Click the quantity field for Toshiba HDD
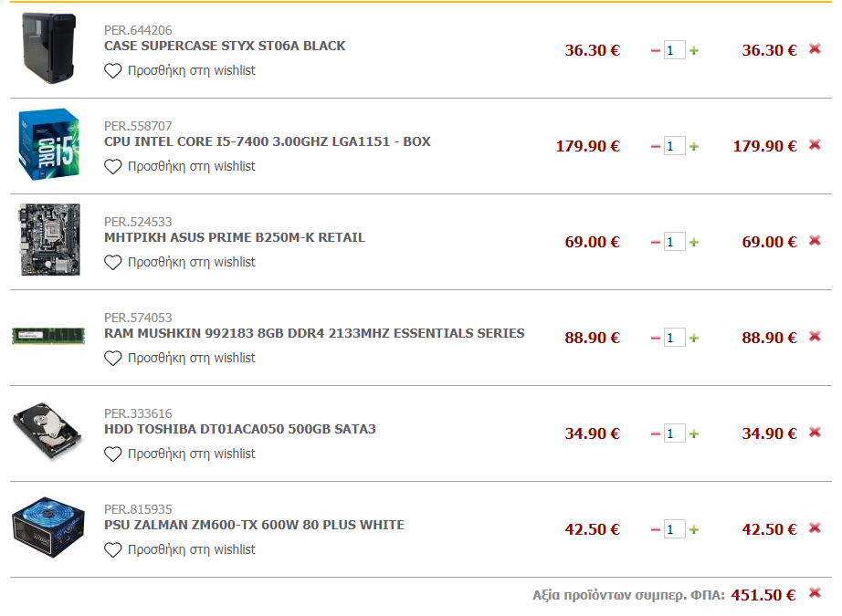This screenshot has width=842, height=616. pos(675,433)
